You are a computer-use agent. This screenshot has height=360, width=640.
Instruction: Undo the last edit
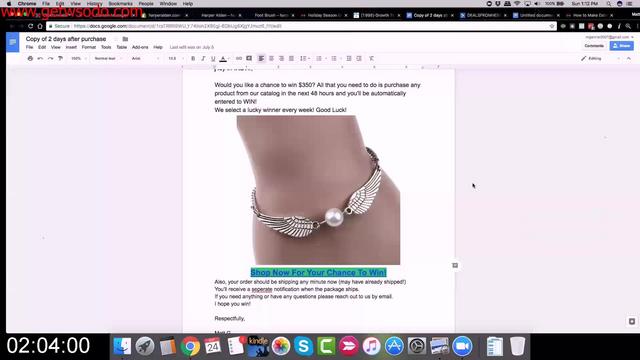click(40, 59)
